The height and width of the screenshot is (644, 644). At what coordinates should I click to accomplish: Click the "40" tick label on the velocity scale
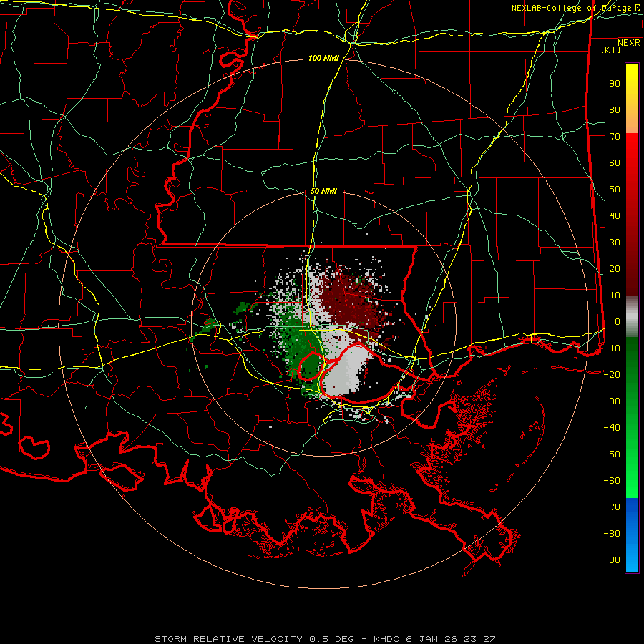(x=615, y=216)
